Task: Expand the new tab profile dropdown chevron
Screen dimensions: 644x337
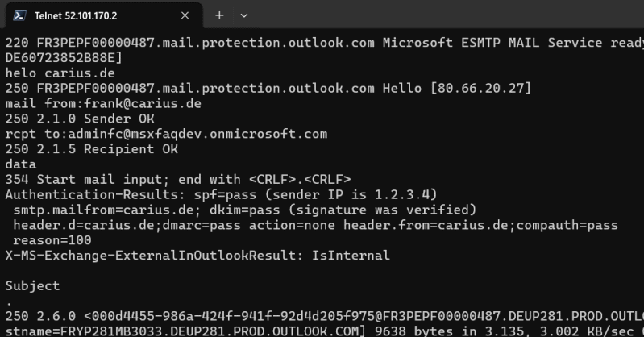Action: coord(244,15)
